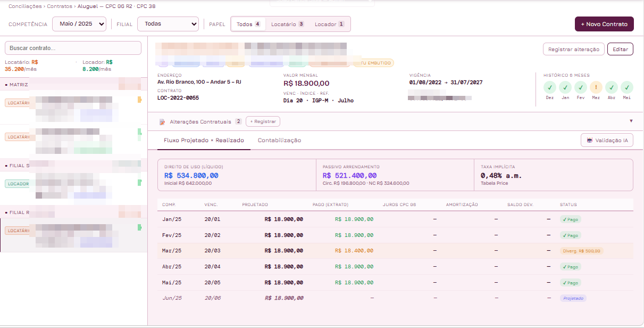Expand the Alterações Contratuais section arrow
Screen dimensions: 644x328
631,121
